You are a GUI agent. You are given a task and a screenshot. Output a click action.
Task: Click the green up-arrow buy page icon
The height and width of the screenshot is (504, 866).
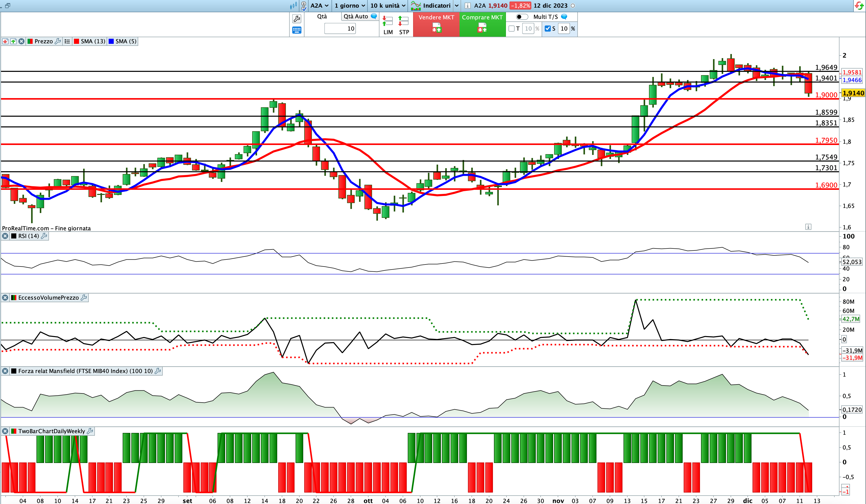coord(14,41)
